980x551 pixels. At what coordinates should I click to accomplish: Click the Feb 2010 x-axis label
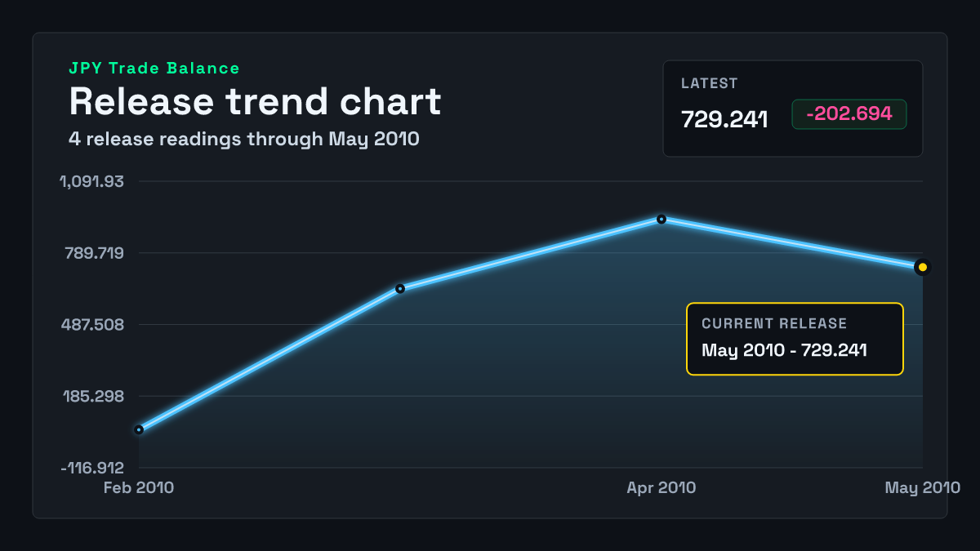[139, 487]
